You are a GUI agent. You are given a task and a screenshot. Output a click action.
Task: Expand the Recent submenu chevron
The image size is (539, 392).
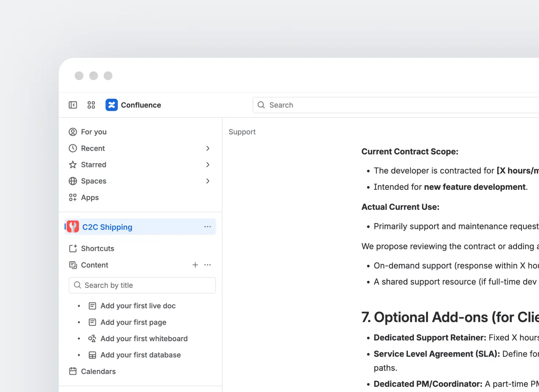pyautogui.click(x=207, y=148)
